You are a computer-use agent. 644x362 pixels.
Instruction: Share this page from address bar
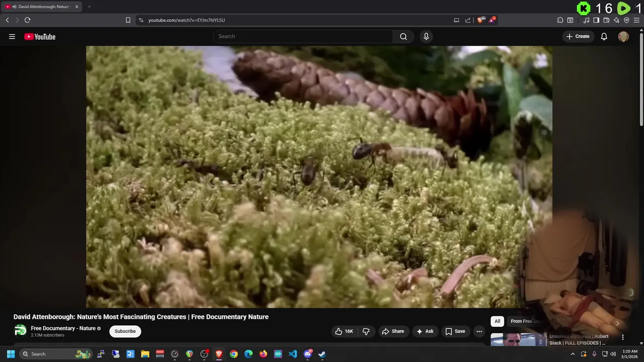coord(467,20)
